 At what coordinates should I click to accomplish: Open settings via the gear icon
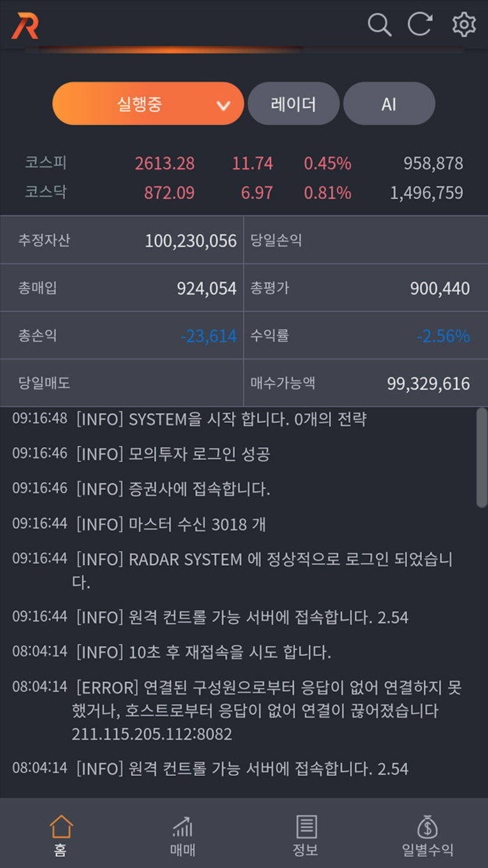tap(462, 24)
